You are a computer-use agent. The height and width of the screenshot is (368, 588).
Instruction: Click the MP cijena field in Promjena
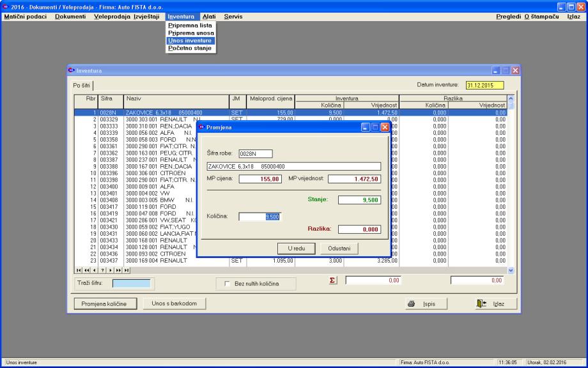tap(260, 179)
